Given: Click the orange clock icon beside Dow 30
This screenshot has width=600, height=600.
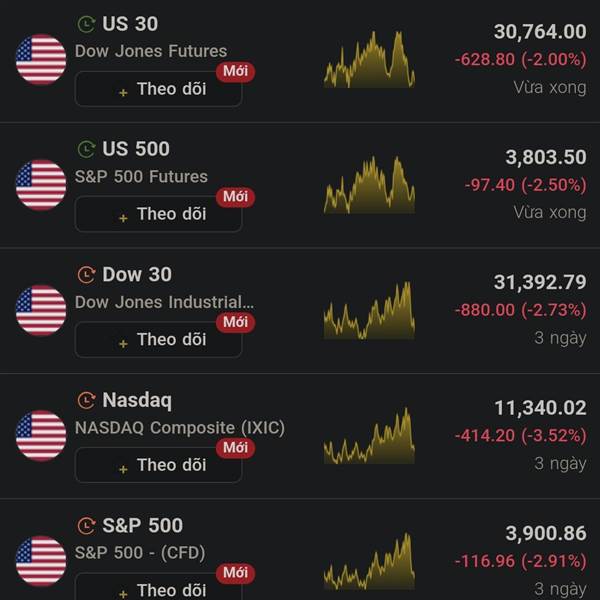Looking at the screenshot, I should point(86,275).
